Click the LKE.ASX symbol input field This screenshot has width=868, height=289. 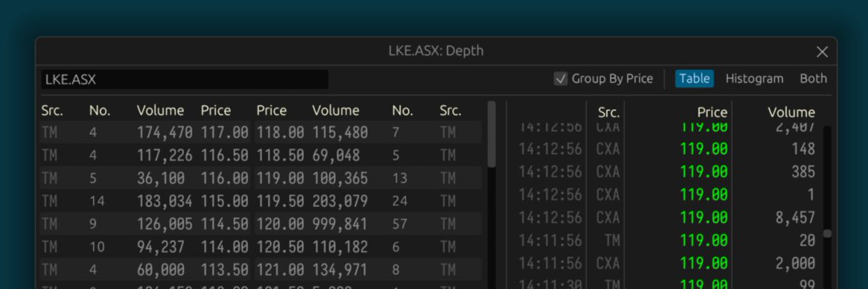click(185, 80)
